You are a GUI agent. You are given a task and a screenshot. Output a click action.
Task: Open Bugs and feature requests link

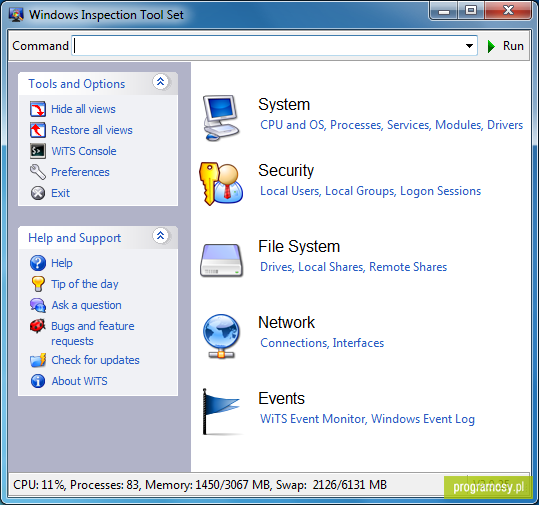click(x=93, y=333)
